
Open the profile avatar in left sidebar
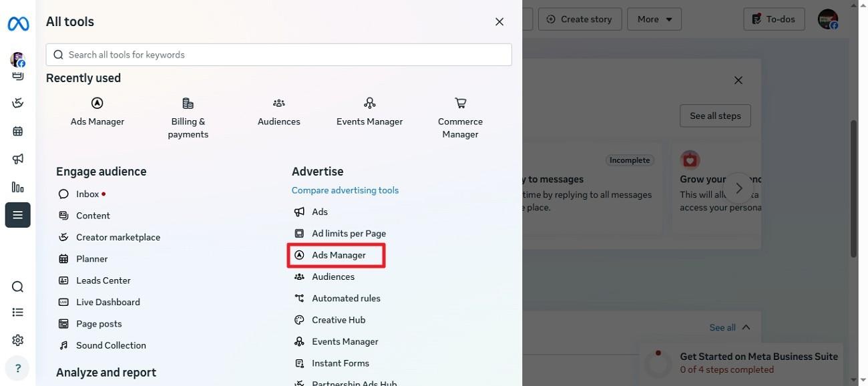[18, 59]
